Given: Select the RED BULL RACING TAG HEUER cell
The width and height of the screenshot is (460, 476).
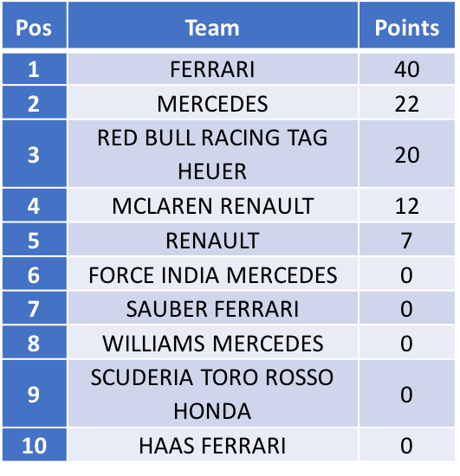Looking at the screenshot, I should tap(213, 153).
